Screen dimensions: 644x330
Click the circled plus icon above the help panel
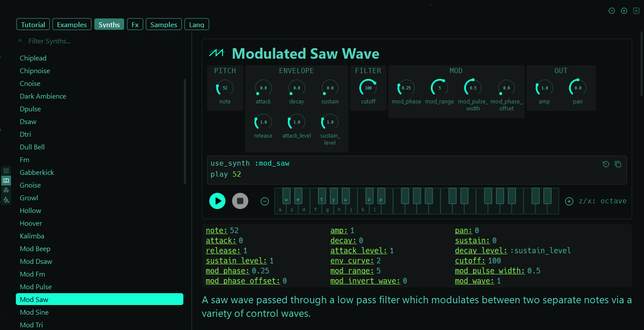(624, 11)
